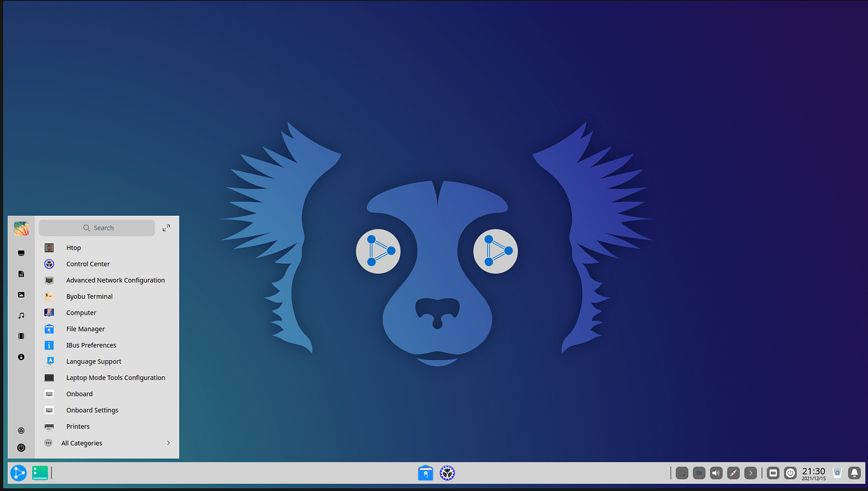Expand hidden tray icons with the chevron
This screenshot has width=868, height=491.
coord(751,472)
